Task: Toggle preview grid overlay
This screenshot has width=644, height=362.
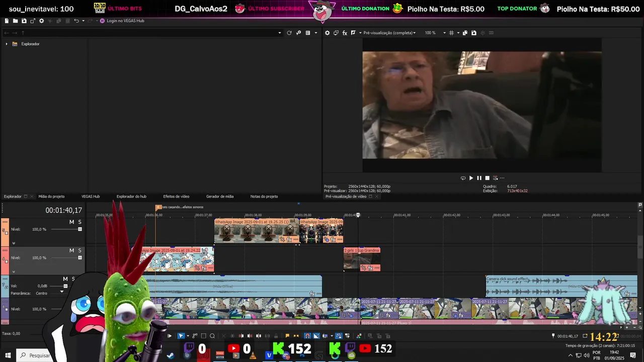Action: (x=451, y=33)
